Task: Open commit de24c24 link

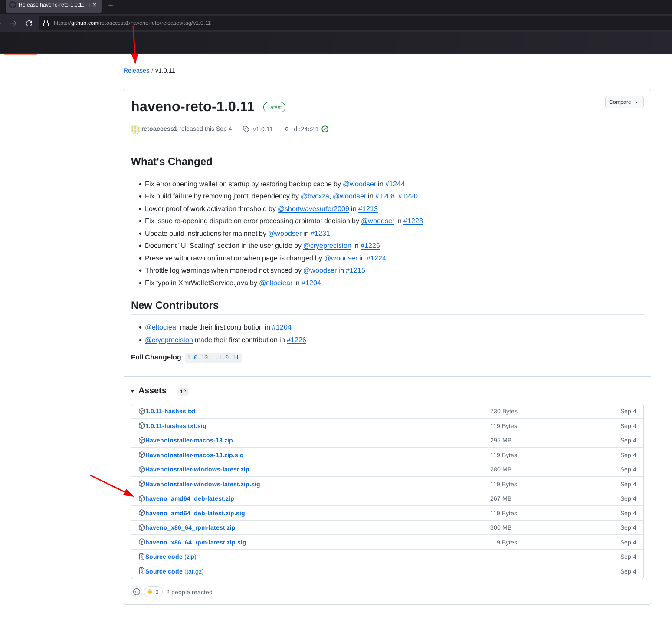Action: 306,129
